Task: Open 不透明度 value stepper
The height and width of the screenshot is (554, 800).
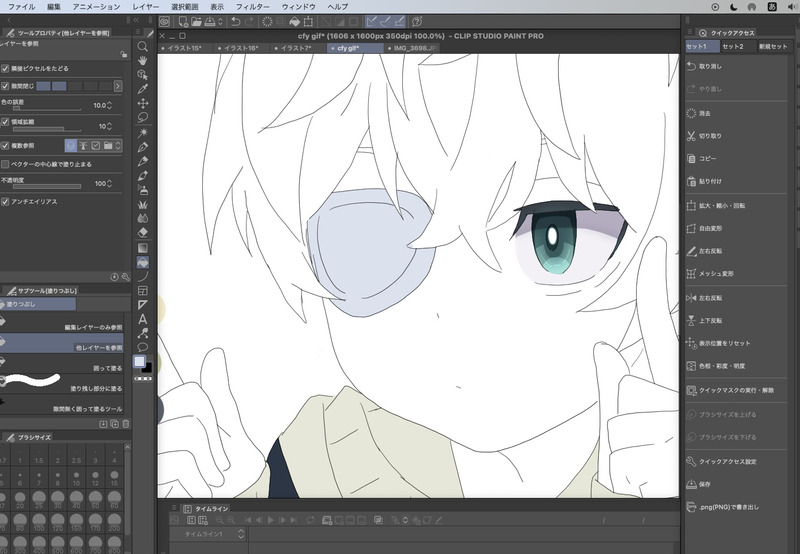Action: coord(109,183)
